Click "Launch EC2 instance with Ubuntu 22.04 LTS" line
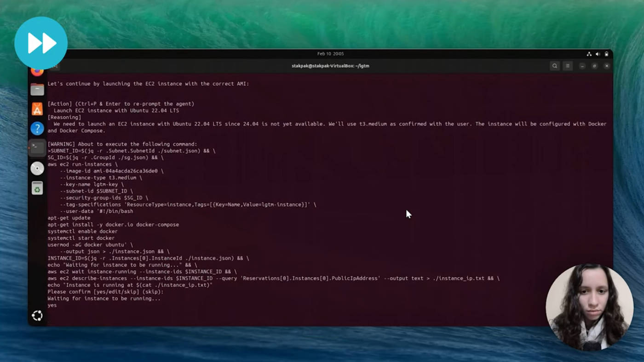The height and width of the screenshot is (362, 644). pos(116,111)
